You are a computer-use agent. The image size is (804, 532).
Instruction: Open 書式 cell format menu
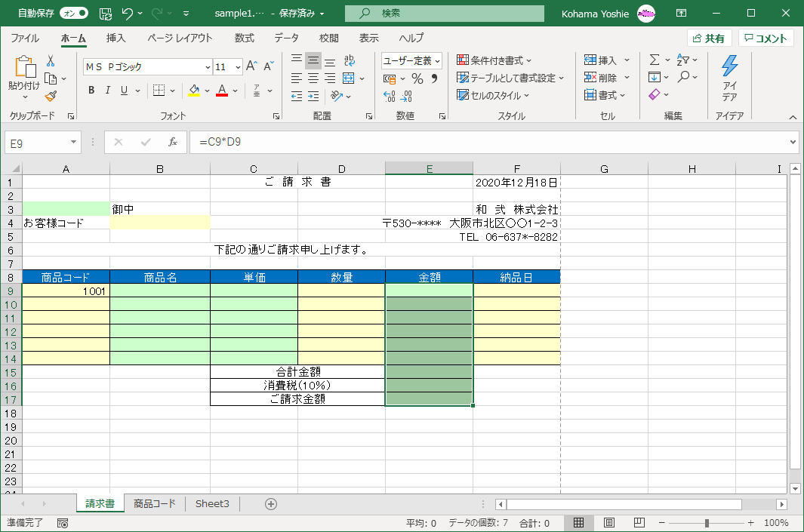point(605,95)
